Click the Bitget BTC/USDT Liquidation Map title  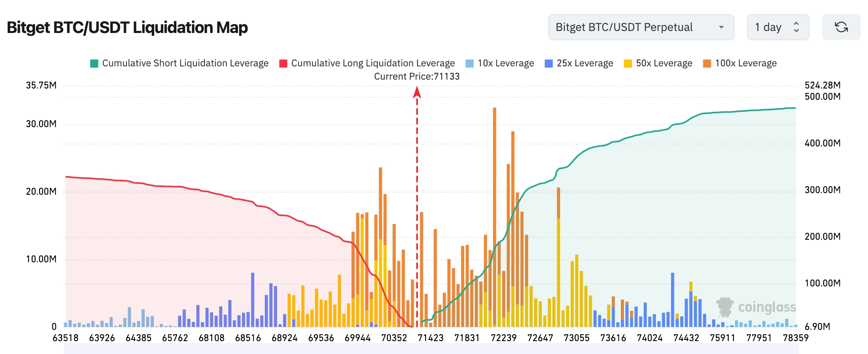pyautogui.click(x=127, y=27)
